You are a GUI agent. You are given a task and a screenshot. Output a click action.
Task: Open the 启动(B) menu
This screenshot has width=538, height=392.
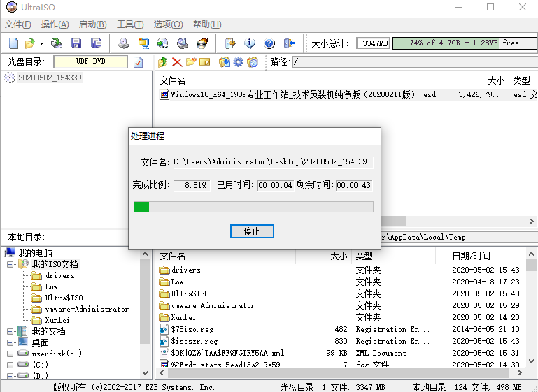tap(92, 24)
